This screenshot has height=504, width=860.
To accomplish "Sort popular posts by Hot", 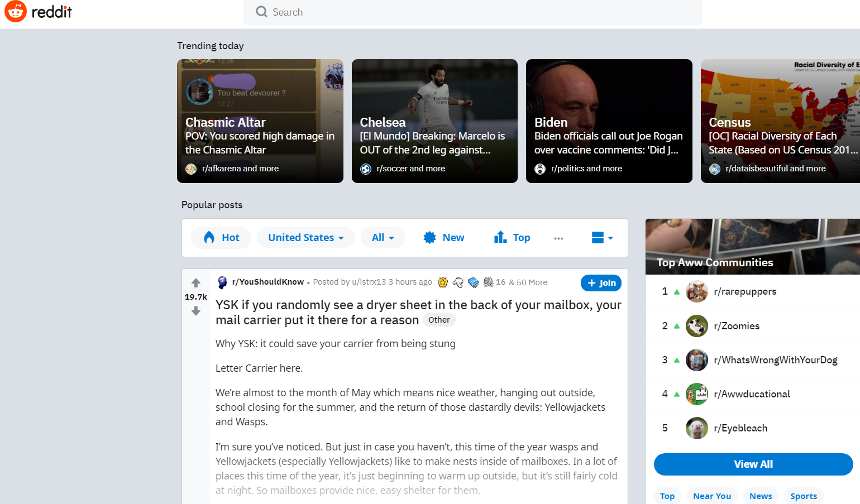I will click(221, 238).
